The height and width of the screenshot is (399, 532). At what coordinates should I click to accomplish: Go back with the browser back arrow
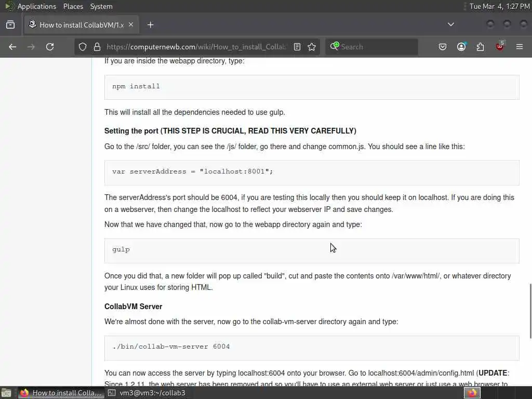point(12,47)
